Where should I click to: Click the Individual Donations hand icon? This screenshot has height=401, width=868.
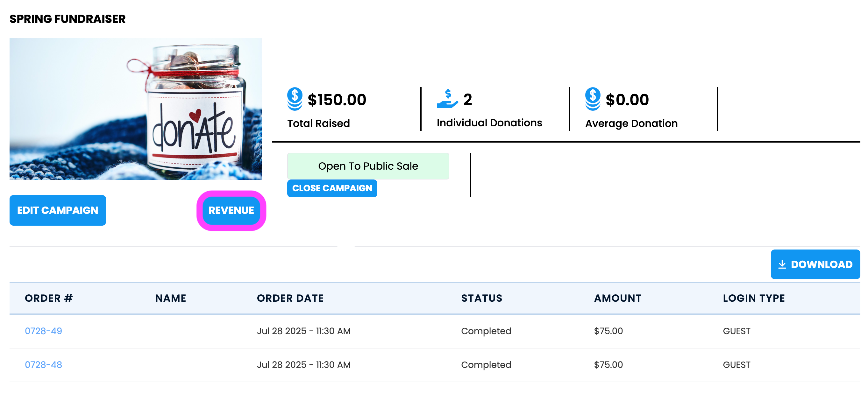click(447, 99)
